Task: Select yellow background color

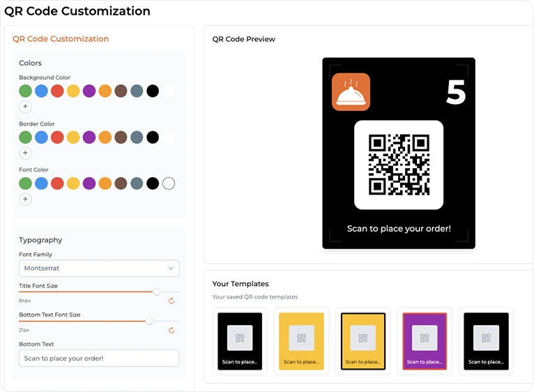Action: click(x=73, y=91)
